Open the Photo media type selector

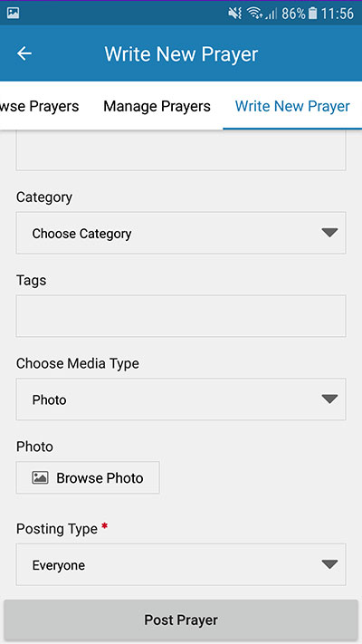pos(181,399)
